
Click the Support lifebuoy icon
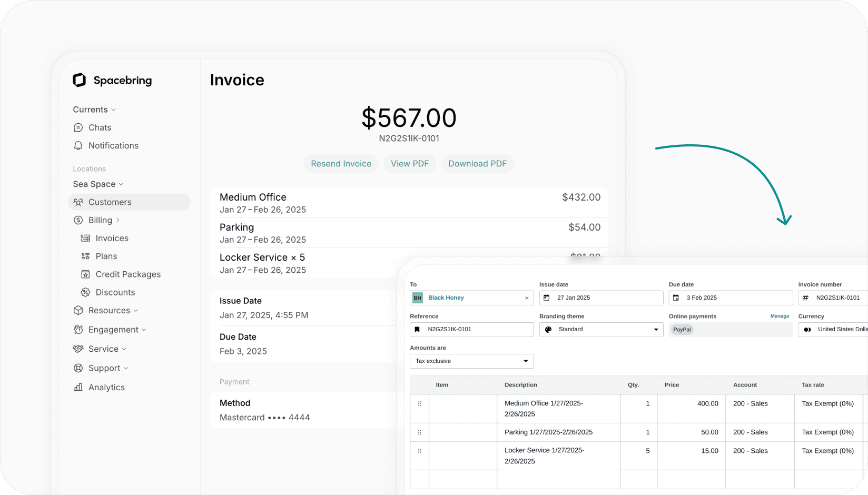(x=78, y=368)
